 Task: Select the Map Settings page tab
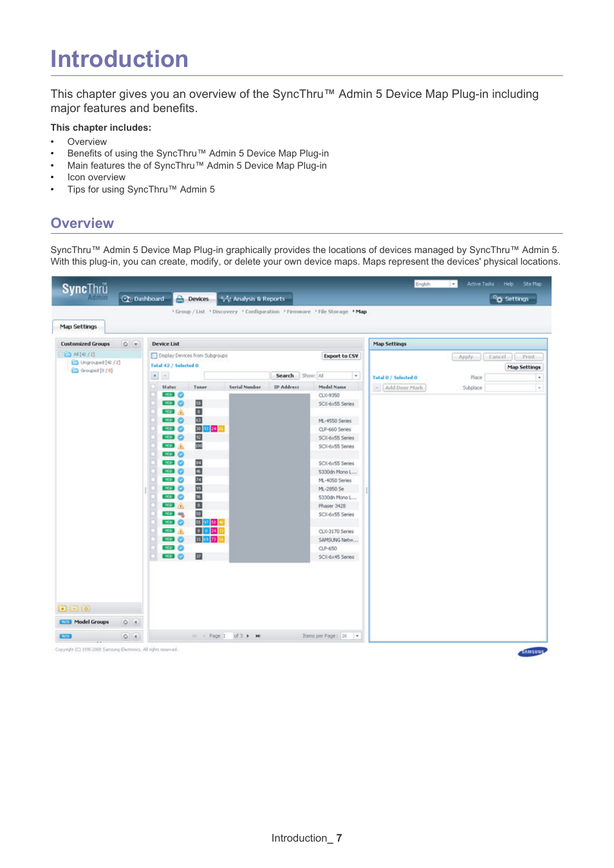(79, 326)
